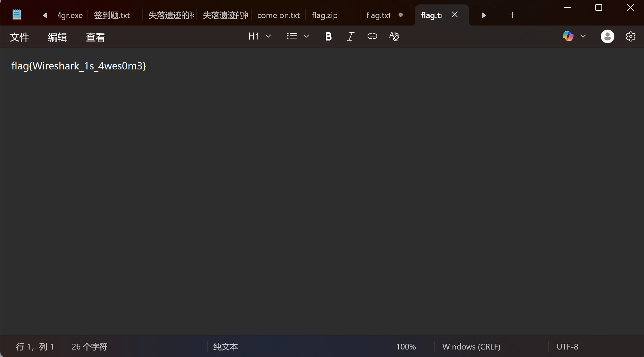644x357 pixels.
Task: Switch to the flag.zip tab
Action: click(x=325, y=15)
